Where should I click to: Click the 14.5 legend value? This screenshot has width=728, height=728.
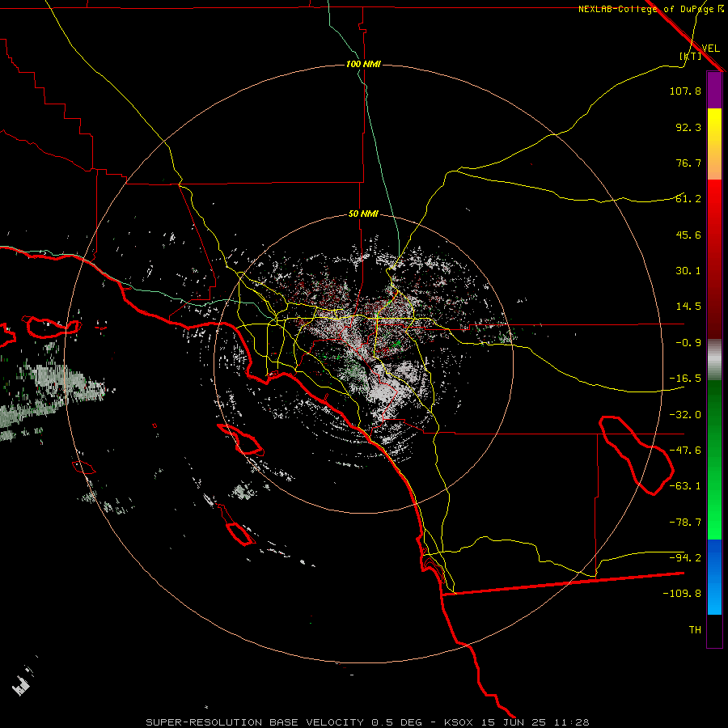pyautogui.click(x=688, y=307)
